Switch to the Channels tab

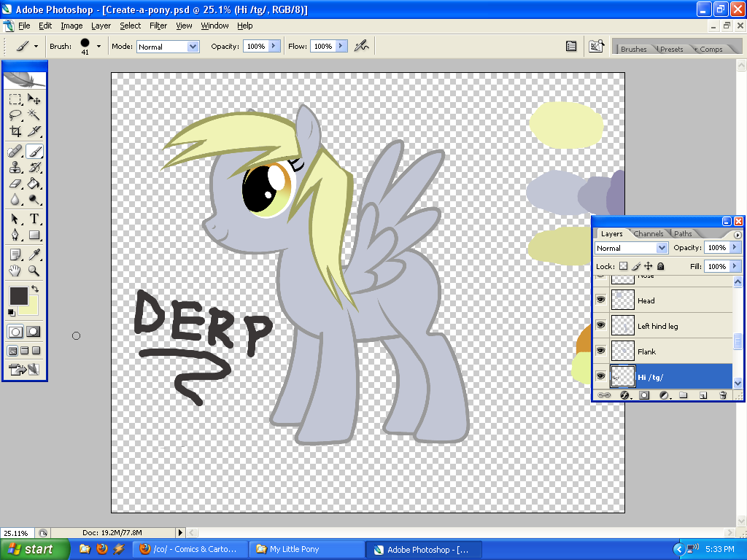tap(648, 234)
